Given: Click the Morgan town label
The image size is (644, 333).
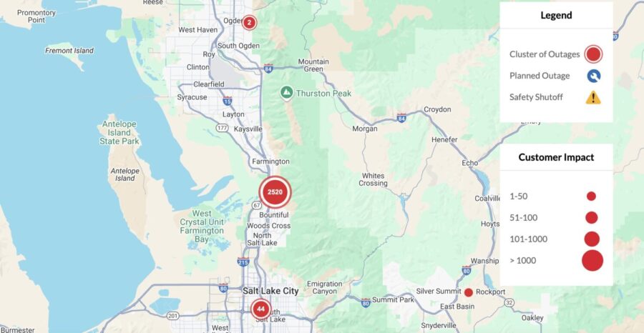Looking at the screenshot, I should pyautogui.click(x=365, y=129).
